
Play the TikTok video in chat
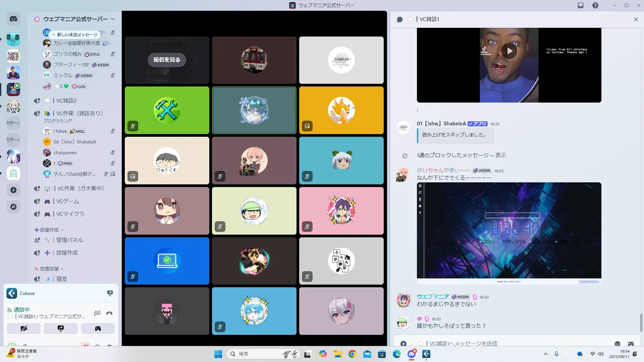coord(509,51)
